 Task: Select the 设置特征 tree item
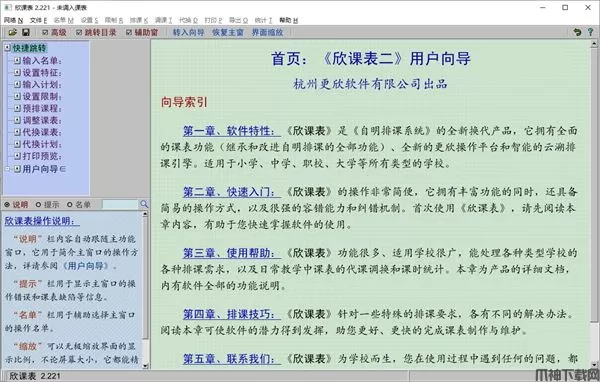pos(42,72)
